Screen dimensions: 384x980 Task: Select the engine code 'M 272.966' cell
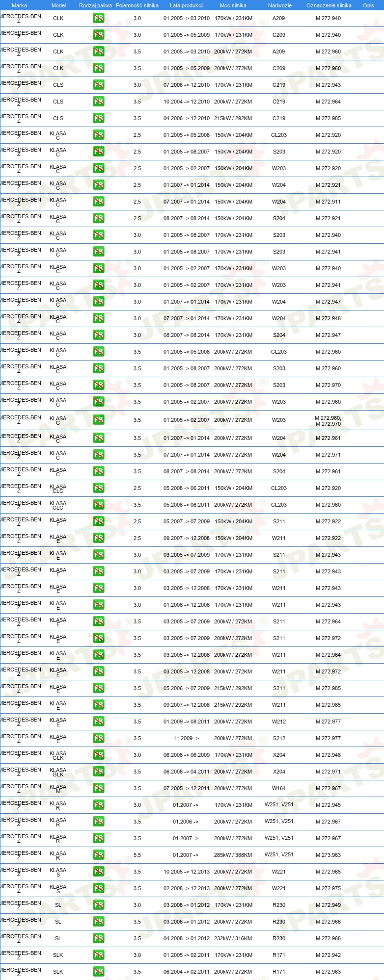328,922
